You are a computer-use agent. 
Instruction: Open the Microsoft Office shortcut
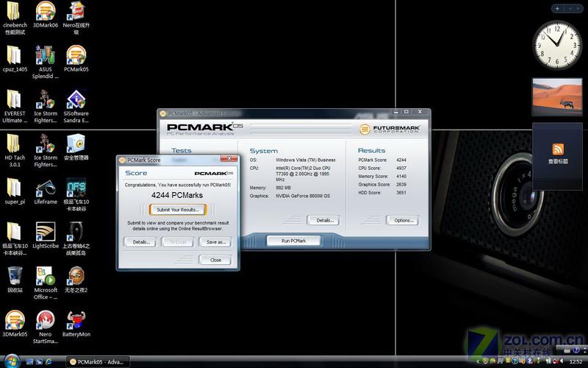tap(46, 283)
